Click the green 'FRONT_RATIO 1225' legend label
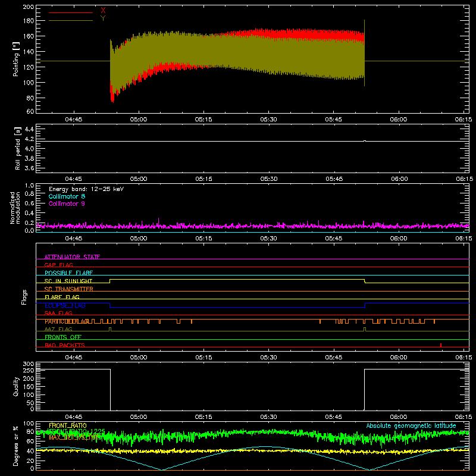476x476 pixels. click(77, 431)
